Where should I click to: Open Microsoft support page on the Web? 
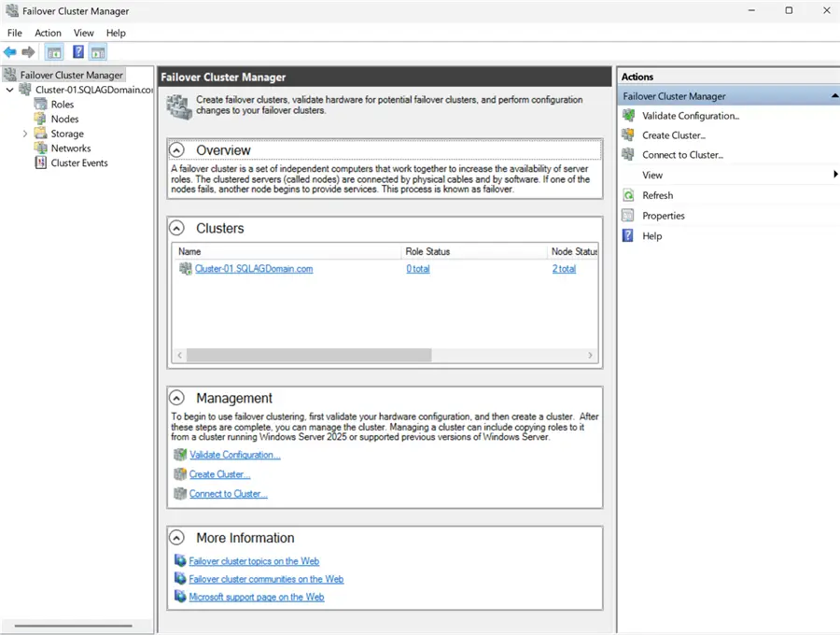point(257,597)
